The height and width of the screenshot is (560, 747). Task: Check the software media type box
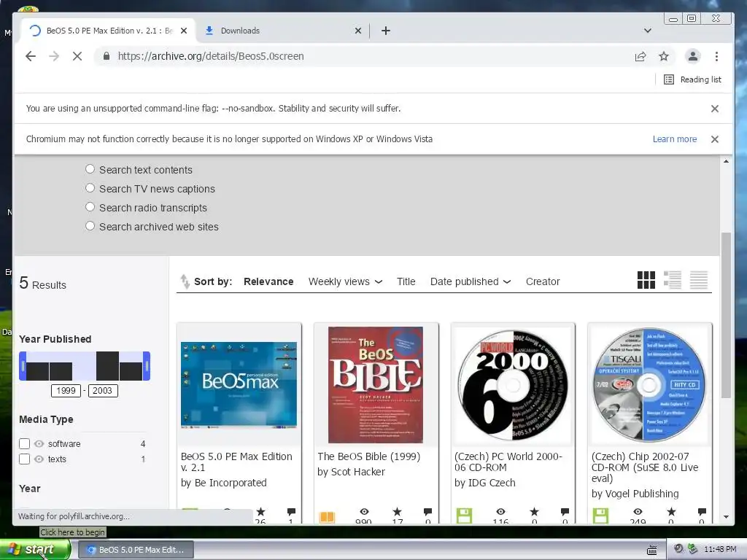tap(24, 444)
